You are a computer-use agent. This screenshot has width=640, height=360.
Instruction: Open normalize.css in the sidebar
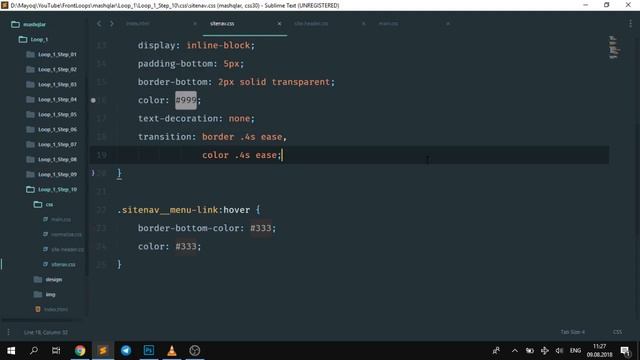[x=62, y=234]
